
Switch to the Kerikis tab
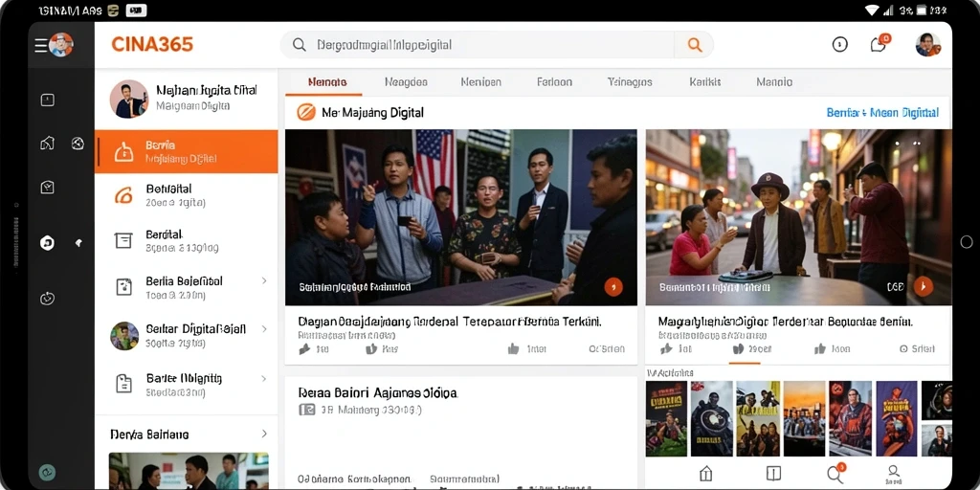click(705, 82)
